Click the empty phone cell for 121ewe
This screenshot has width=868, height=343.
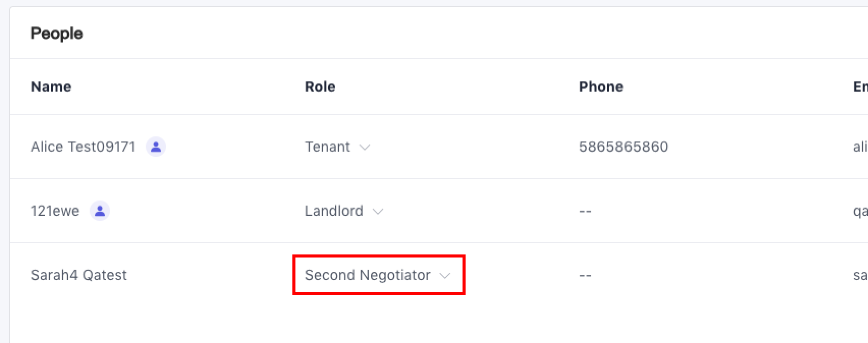coord(585,211)
